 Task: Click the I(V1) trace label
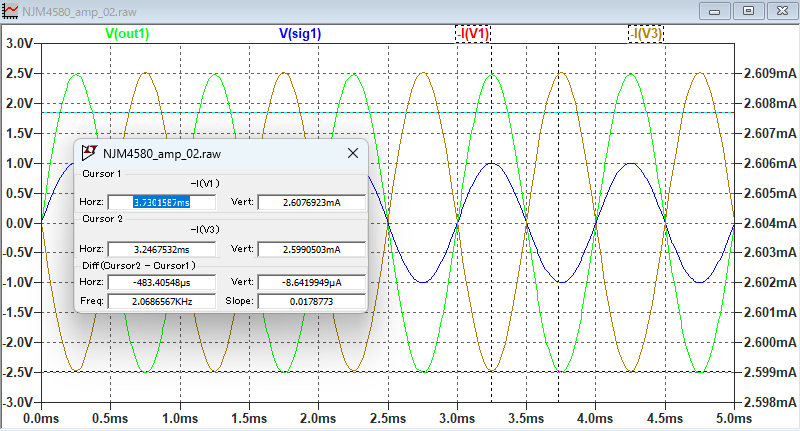coord(474,33)
